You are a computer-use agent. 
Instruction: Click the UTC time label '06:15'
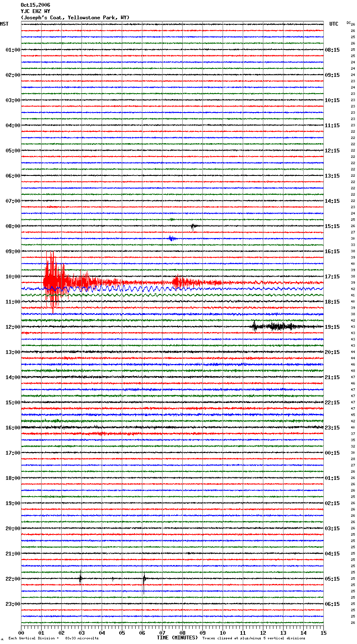332,604
